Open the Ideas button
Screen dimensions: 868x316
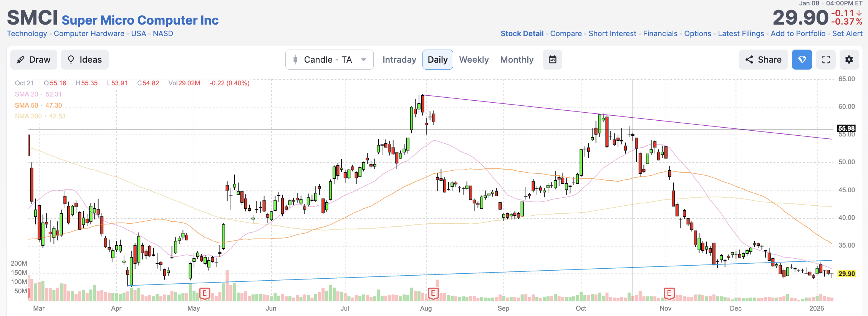pyautogui.click(x=85, y=60)
